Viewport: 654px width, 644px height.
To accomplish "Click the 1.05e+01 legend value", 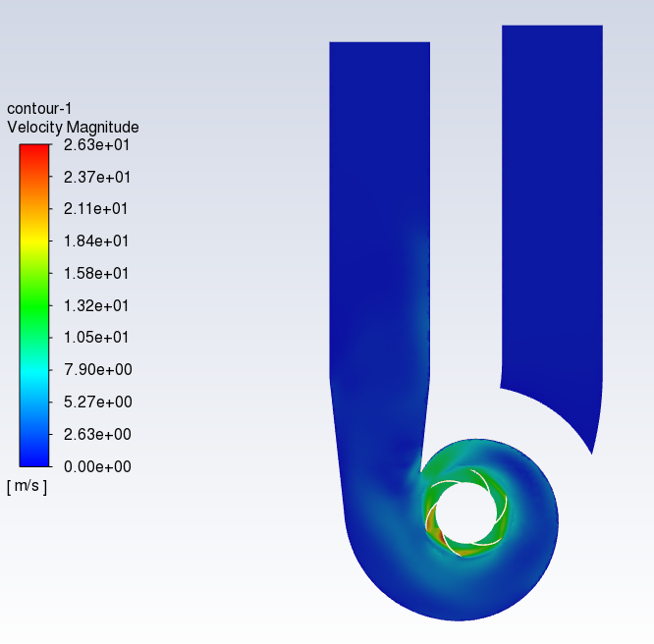I will 96,337.
